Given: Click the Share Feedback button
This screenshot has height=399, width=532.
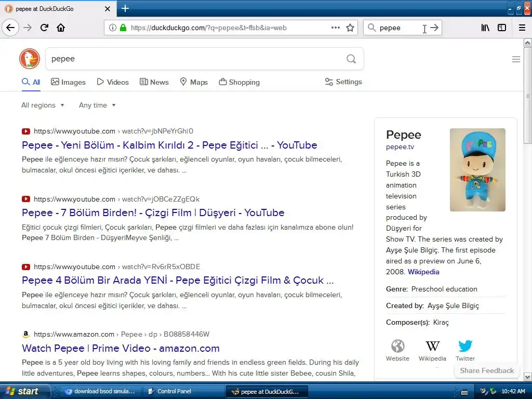Looking at the screenshot, I should point(486,370).
